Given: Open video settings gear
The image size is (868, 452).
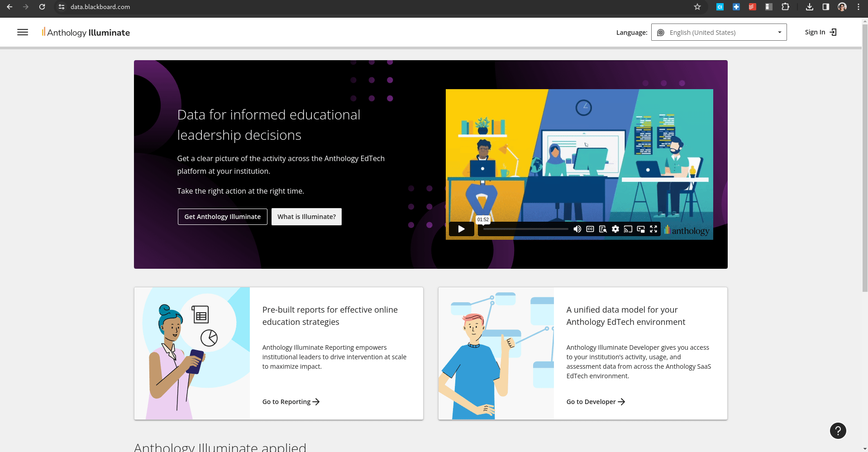Looking at the screenshot, I should 615,229.
